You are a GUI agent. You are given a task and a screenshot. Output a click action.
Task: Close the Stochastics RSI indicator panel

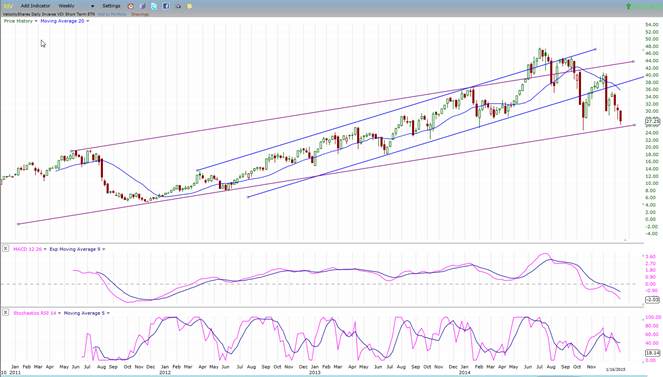pyautogui.click(x=5, y=312)
